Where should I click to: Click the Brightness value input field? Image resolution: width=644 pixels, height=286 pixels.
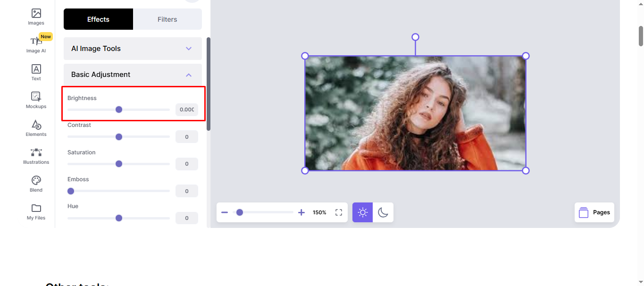point(186,109)
